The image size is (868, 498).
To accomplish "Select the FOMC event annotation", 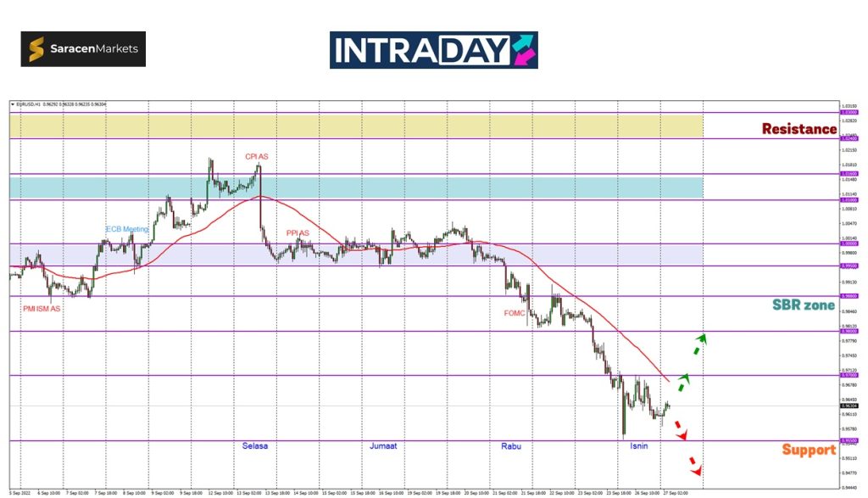I will click(x=515, y=313).
